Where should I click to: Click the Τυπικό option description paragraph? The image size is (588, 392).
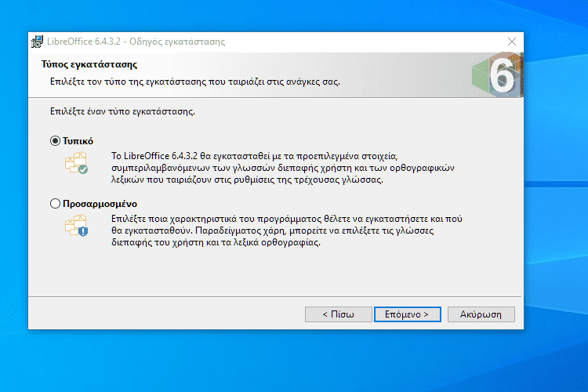tap(283, 168)
